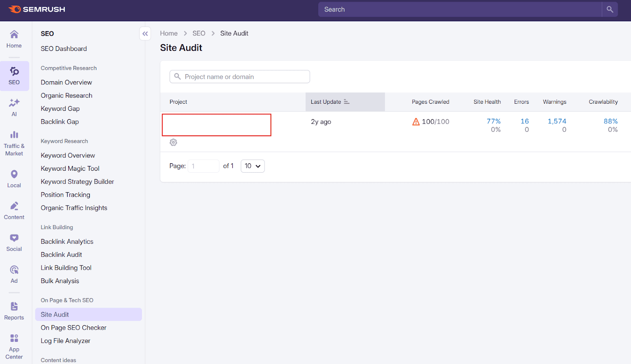Click the red warning triangle beside 100/100
Screen dimensions: 631x364
pos(415,121)
